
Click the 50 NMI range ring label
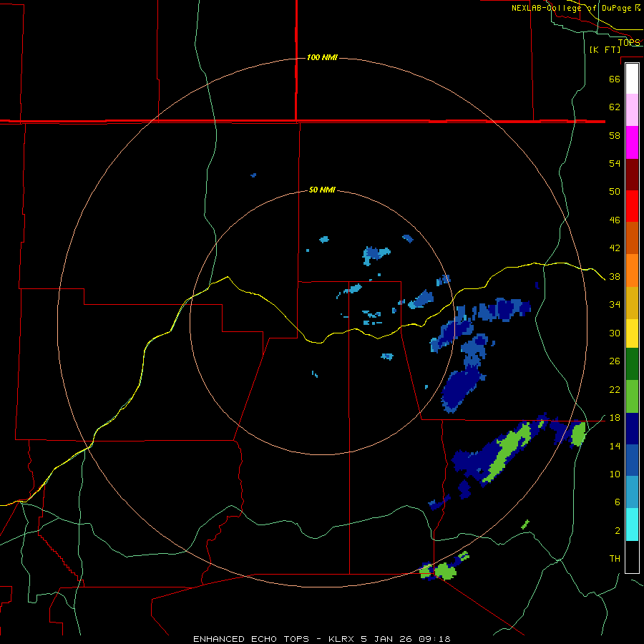click(x=322, y=190)
